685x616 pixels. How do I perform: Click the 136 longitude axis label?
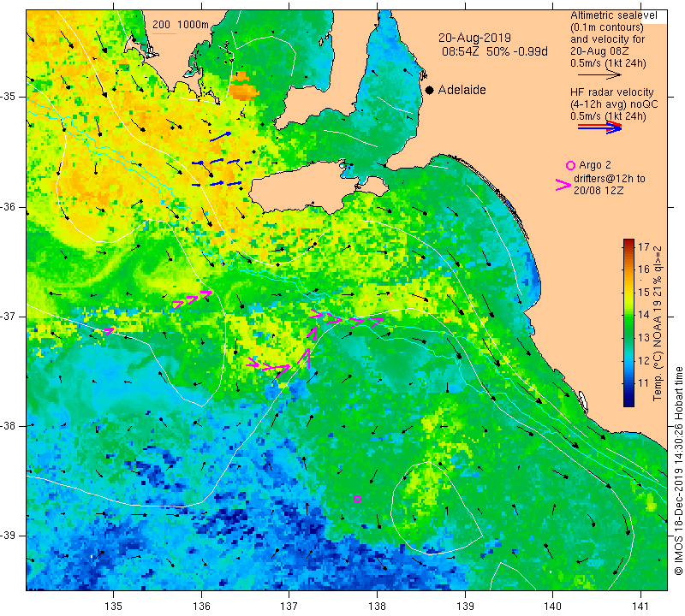pos(201,606)
